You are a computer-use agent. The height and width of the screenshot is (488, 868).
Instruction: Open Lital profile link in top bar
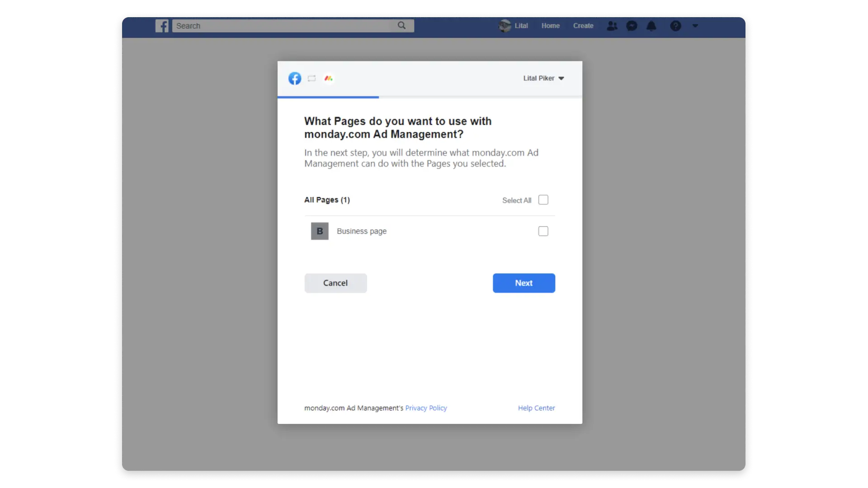(x=521, y=26)
